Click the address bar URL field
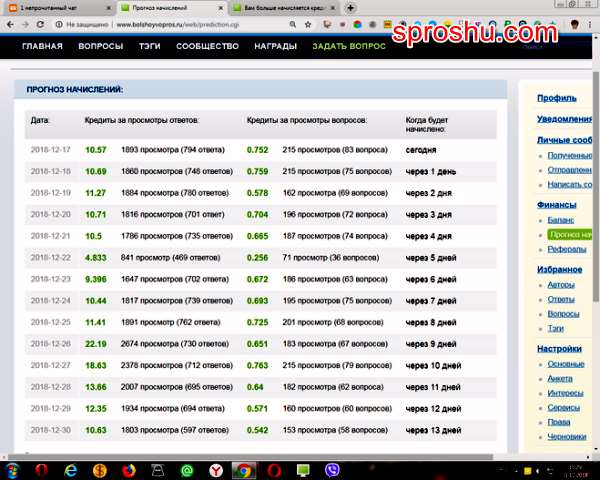This screenshot has width=600, height=480. click(x=200, y=23)
